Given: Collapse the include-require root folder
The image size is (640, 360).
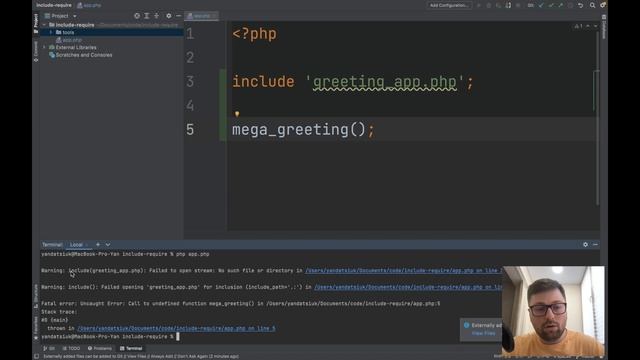Looking at the screenshot, I should point(44,25).
